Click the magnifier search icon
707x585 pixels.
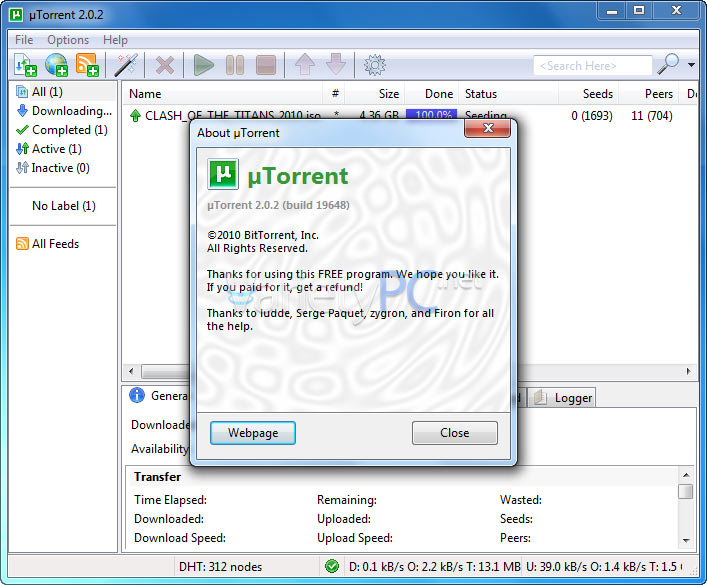click(x=668, y=64)
